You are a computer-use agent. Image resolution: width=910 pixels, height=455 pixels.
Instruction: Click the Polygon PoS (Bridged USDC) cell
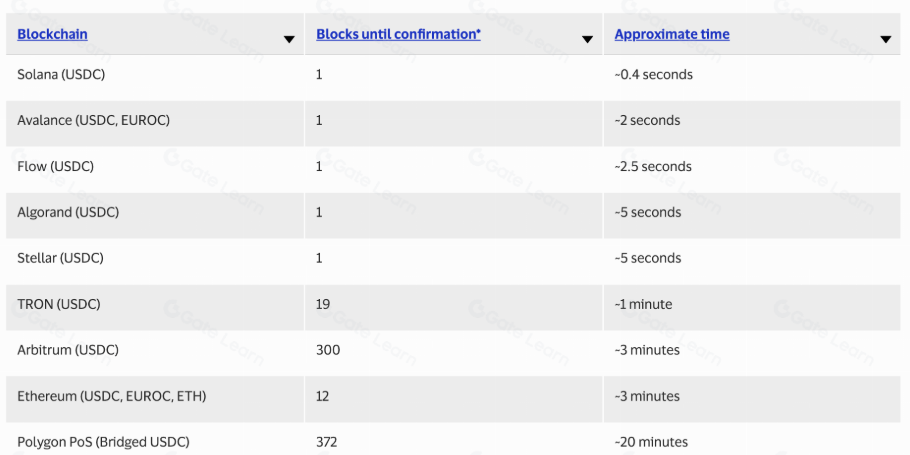pos(103,442)
